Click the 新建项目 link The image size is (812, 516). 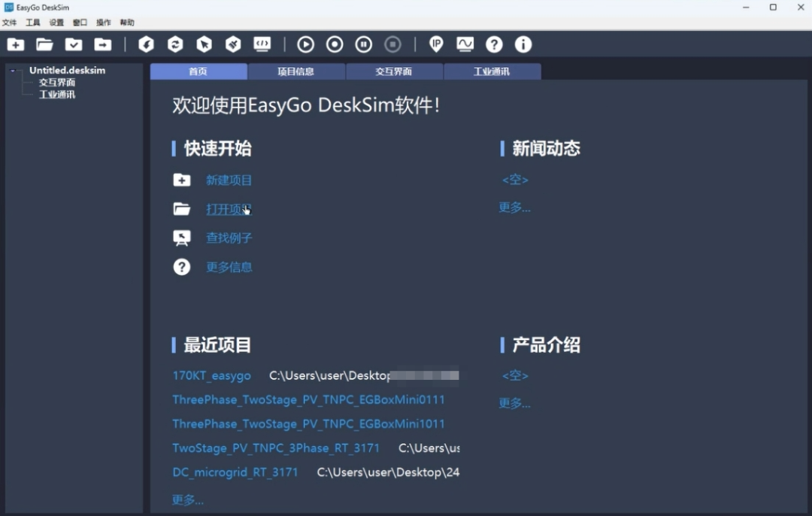coord(229,181)
